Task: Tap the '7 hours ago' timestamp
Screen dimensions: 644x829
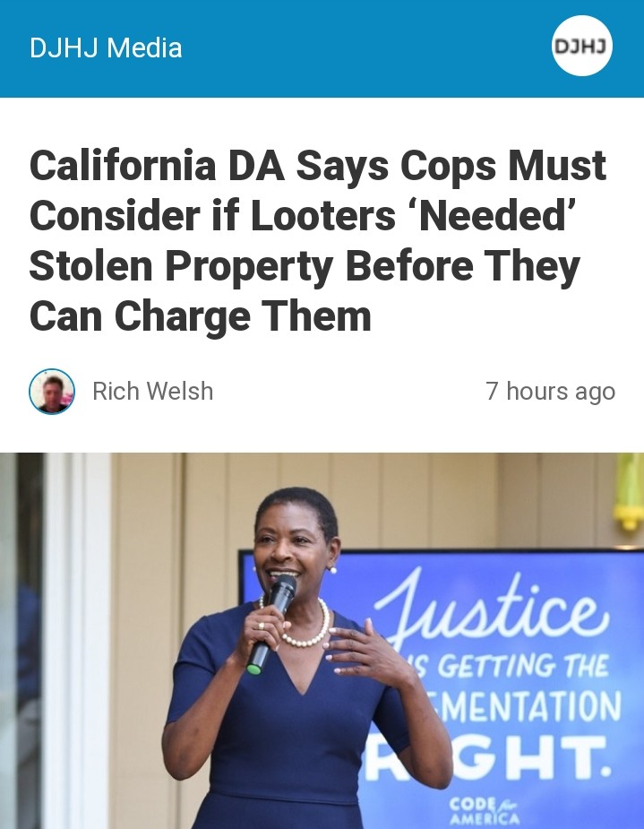Action: point(551,392)
